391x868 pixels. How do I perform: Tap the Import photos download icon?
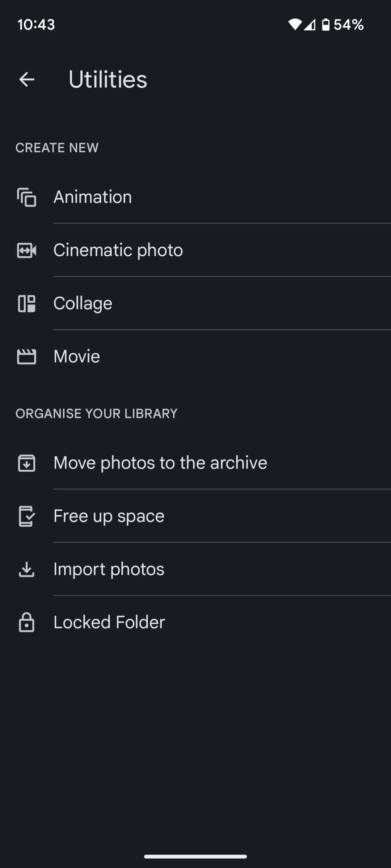coord(27,569)
